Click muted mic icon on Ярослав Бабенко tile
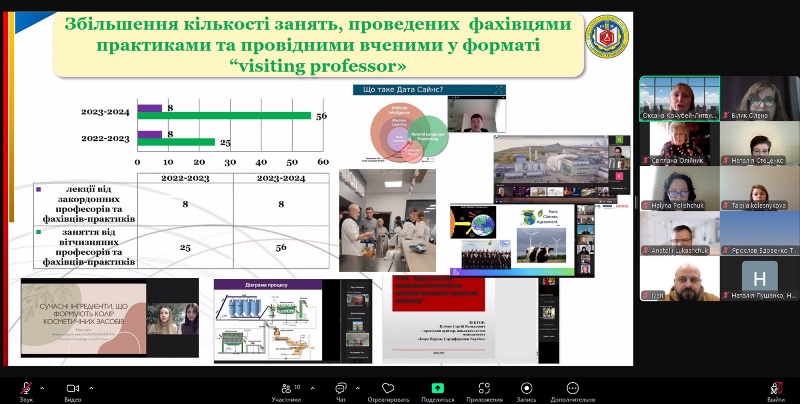This screenshot has height=404, width=800. pyautogui.click(x=727, y=250)
